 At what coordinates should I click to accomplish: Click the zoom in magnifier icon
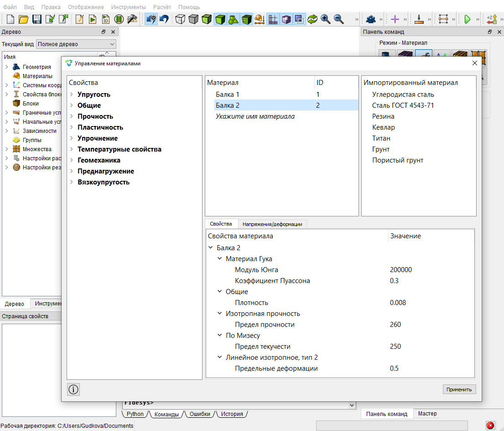click(x=326, y=19)
